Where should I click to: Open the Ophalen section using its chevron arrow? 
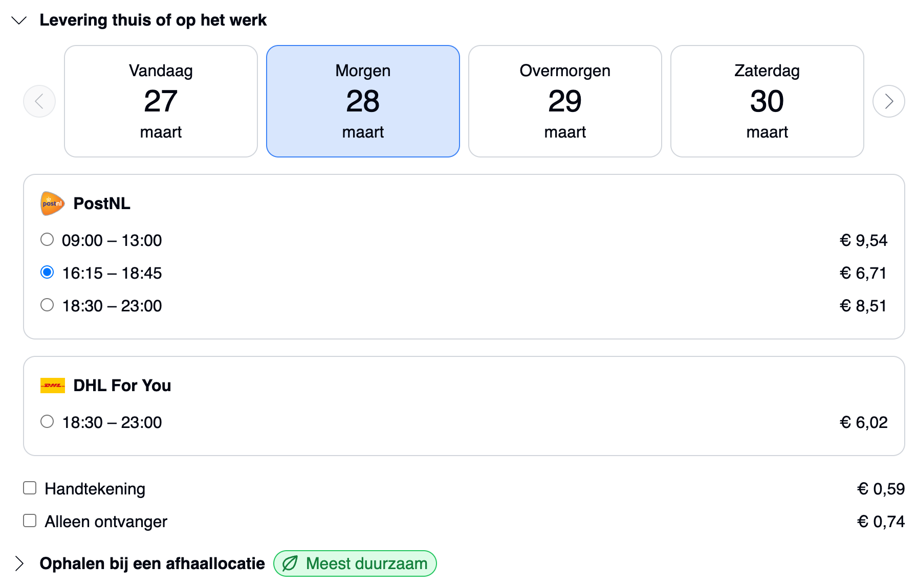point(19,563)
